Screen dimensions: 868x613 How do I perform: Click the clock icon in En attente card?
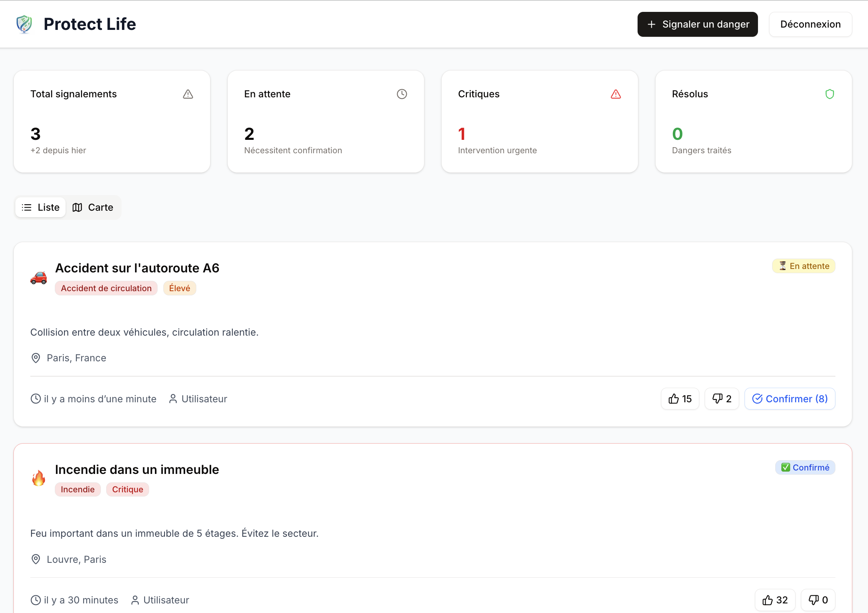tap(402, 94)
